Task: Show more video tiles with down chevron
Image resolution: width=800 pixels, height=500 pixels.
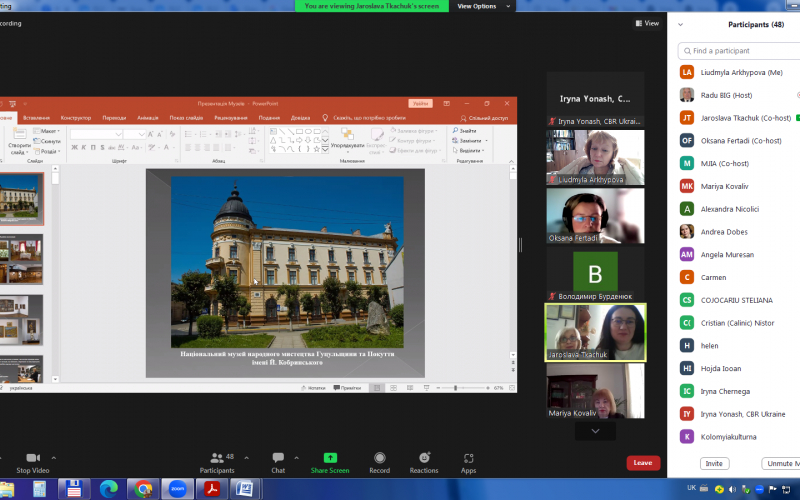Action: click(595, 431)
